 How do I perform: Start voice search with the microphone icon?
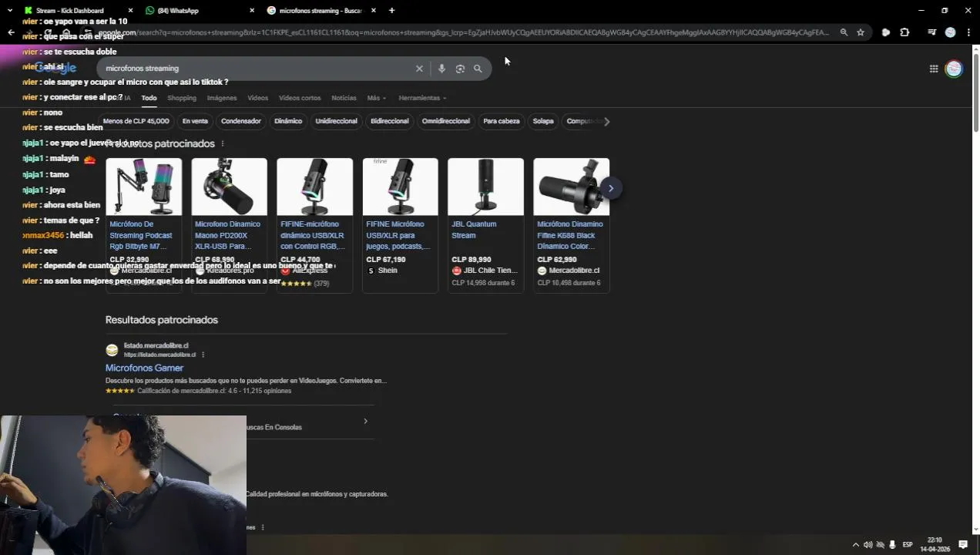tap(441, 69)
